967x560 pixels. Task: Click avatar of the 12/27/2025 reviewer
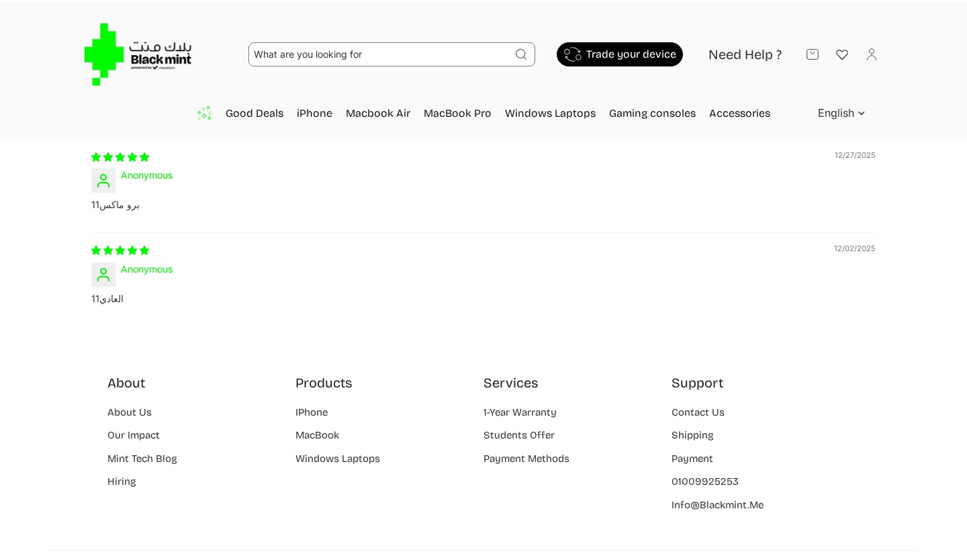click(103, 181)
